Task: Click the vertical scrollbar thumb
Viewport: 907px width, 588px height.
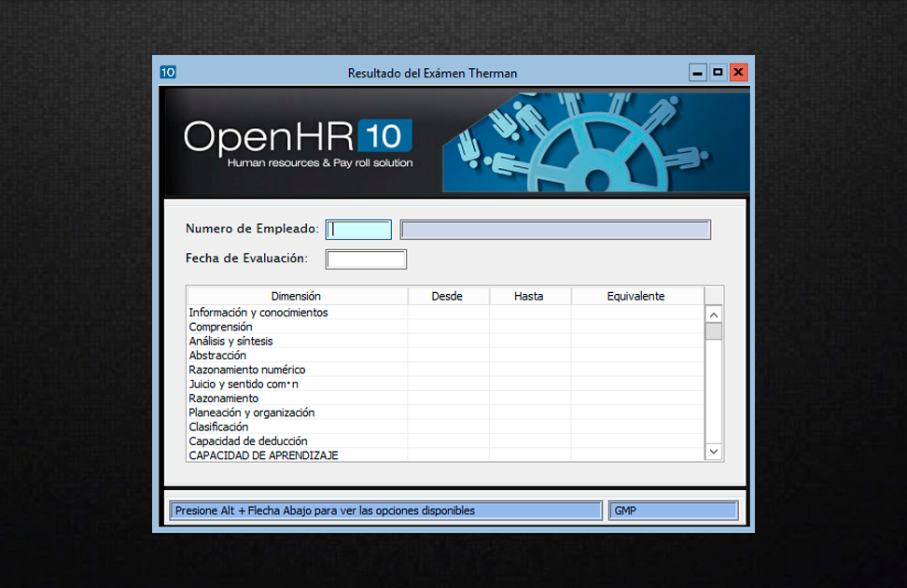Action: [713, 331]
